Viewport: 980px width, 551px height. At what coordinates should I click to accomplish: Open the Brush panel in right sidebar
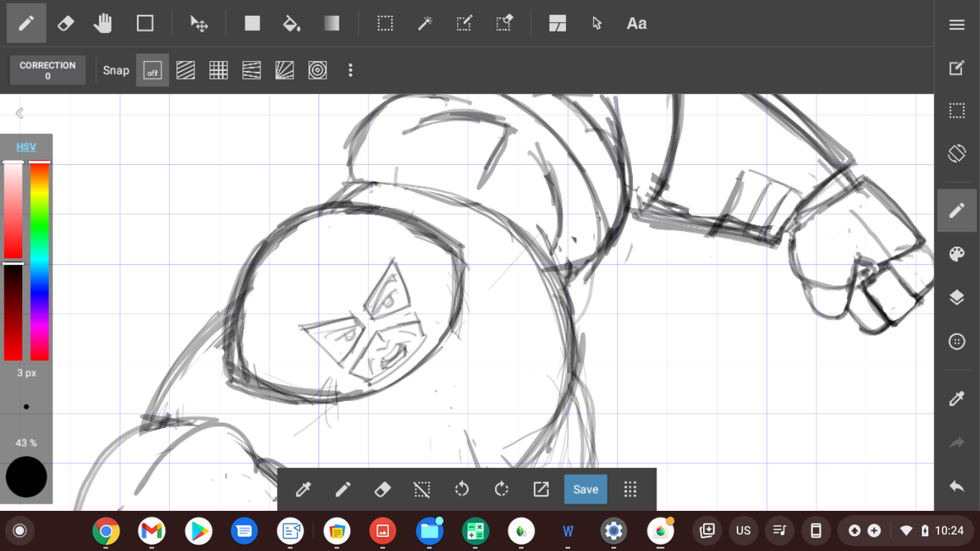[957, 211]
